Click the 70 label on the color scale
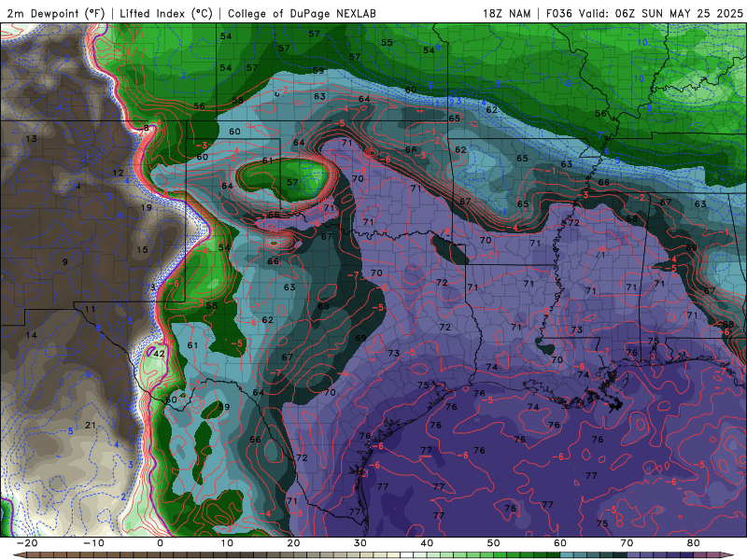Image resolution: width=747 pixels, height=560 pixels. pyautogui.click(x=627, y=543)
